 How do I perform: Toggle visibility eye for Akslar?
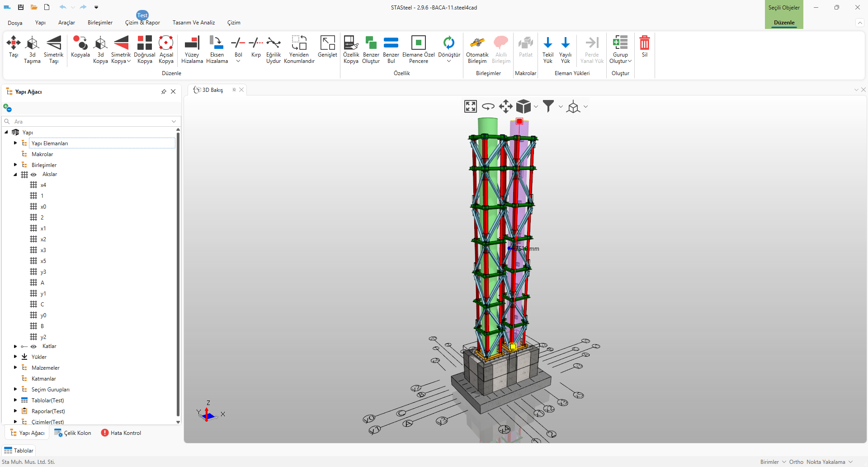[x=34, y=175]
